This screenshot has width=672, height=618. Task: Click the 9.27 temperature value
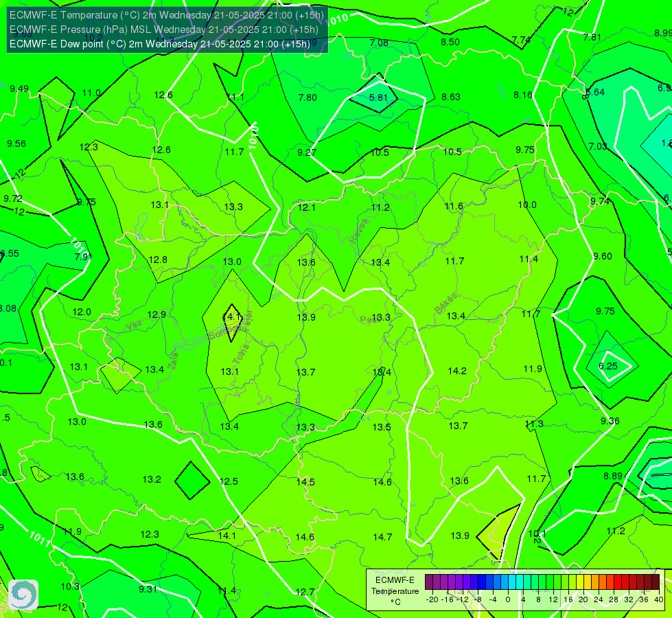[307, 152]
